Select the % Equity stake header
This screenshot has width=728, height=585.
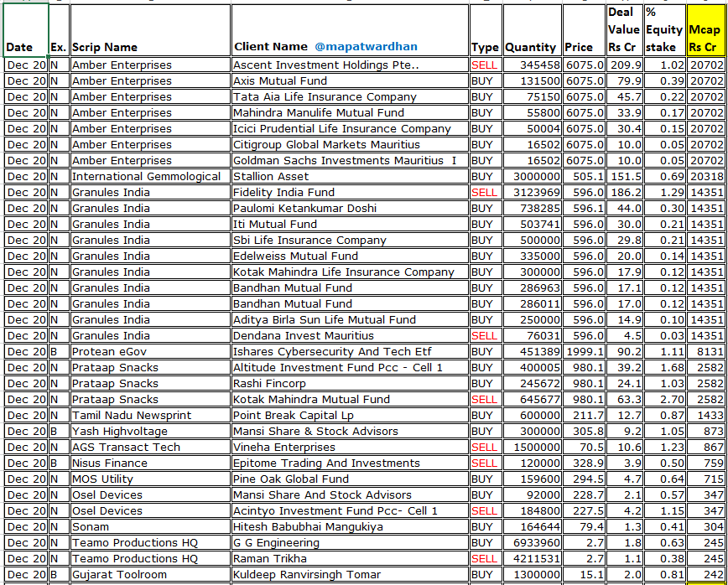(x=664, y=30)
